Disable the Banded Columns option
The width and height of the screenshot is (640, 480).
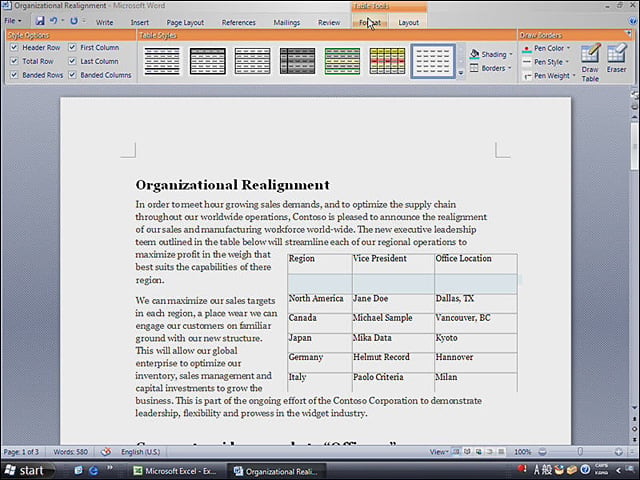(x=72, y=75)
